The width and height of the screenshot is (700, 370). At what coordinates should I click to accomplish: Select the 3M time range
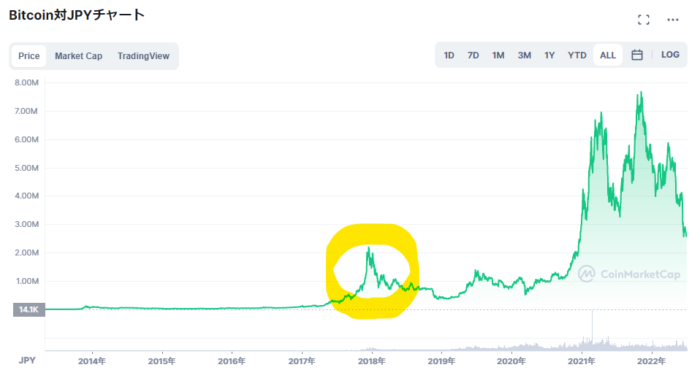coord(524,55)
